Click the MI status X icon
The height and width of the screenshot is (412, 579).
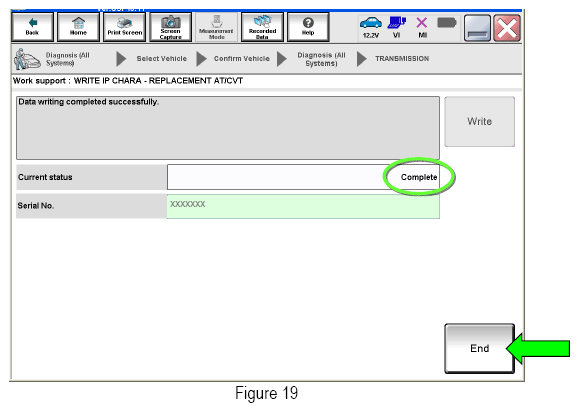(x=422, y=27)
